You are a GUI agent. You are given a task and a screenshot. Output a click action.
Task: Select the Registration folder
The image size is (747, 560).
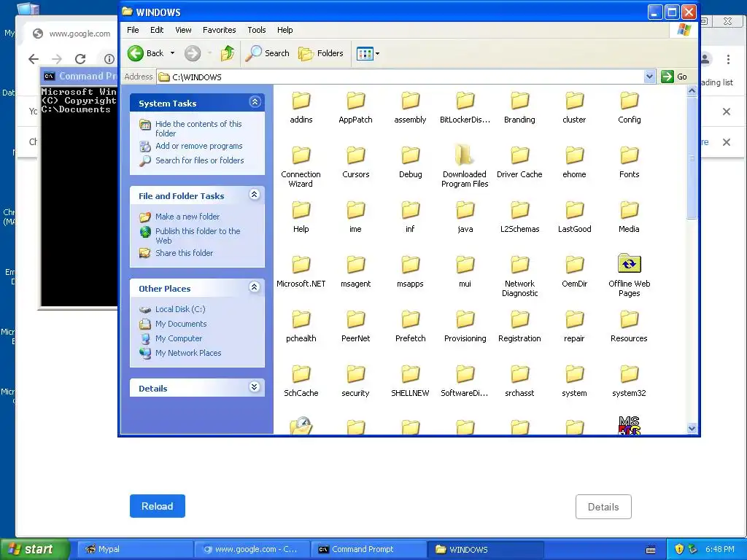tap(519, 327)
